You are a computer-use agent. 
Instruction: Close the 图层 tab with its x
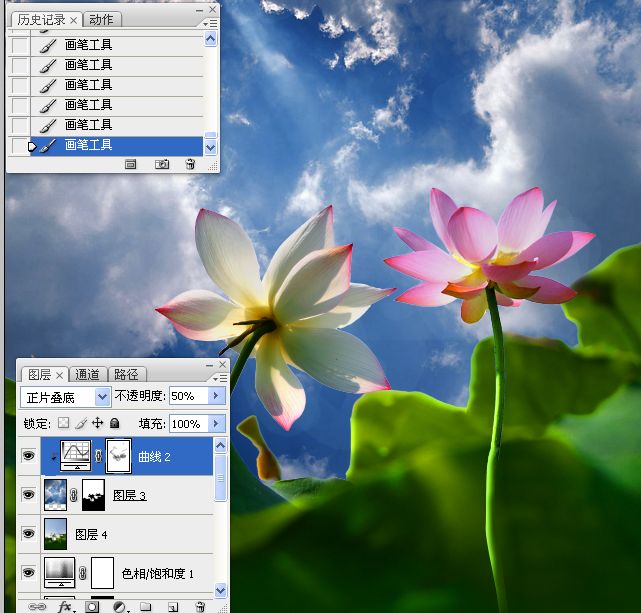pyautogui.click(x=60, y=375)
